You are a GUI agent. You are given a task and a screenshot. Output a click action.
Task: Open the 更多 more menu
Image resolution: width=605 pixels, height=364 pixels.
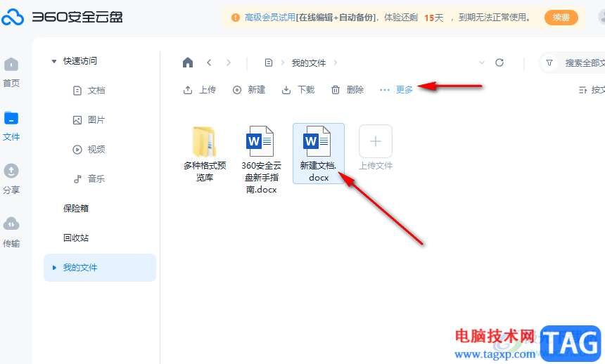pyautogui.click(x=396, y=90)
